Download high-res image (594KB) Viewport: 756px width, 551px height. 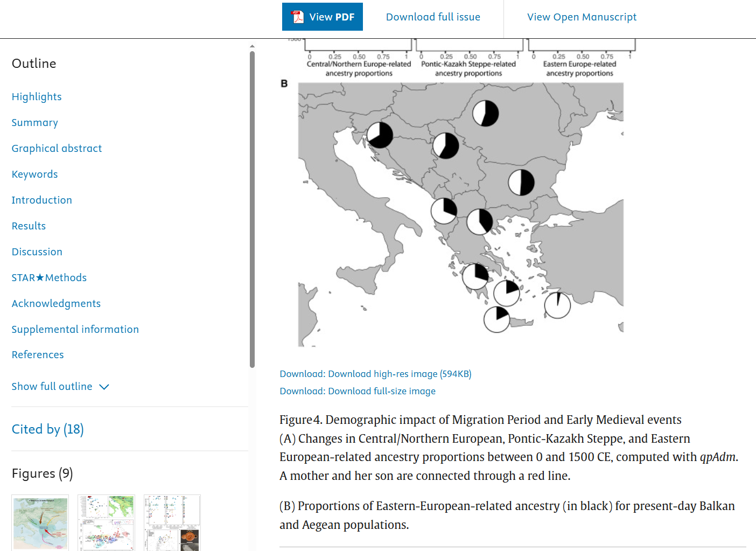click(x=400, y=374)
